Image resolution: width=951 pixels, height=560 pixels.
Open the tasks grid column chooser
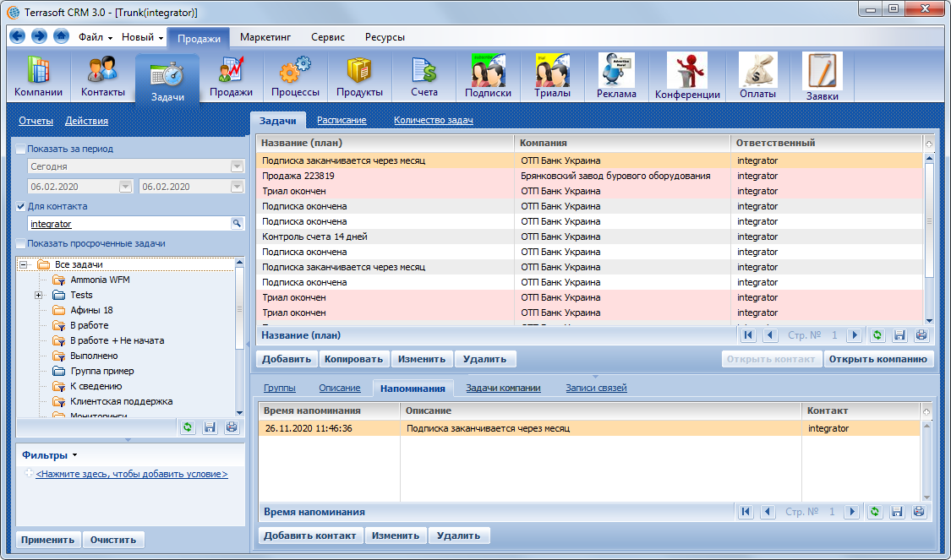coord(928,144)
